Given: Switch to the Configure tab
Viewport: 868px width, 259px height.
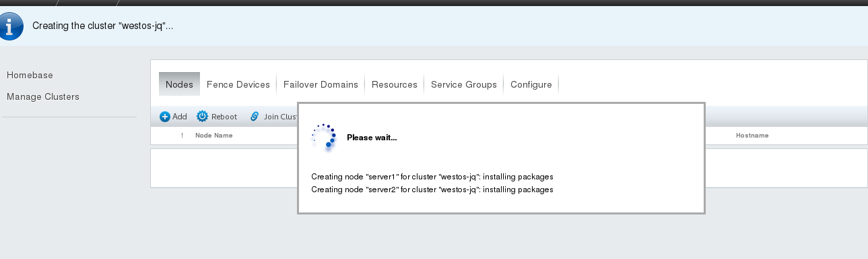Looking at the screenshot, I should point(531,84).
